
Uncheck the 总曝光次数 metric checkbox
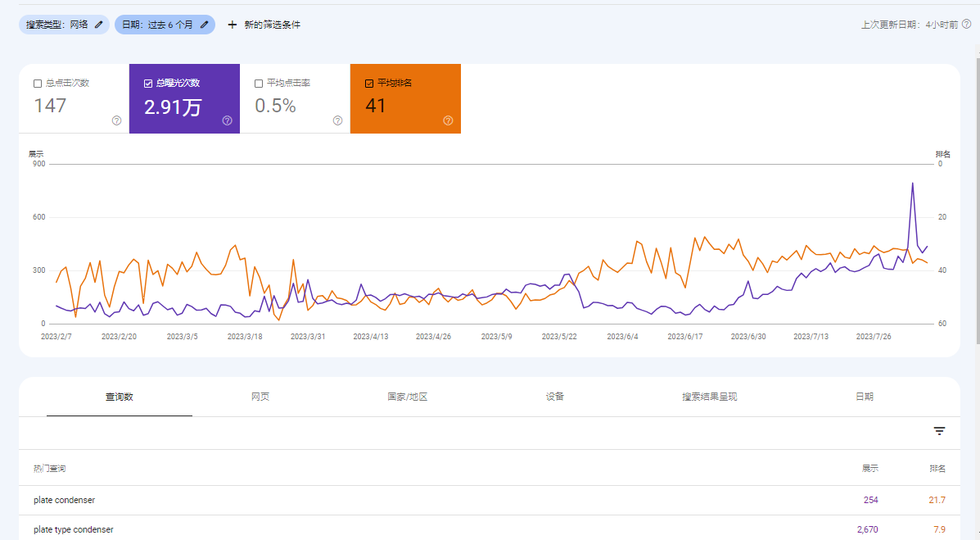click(148, 84)
